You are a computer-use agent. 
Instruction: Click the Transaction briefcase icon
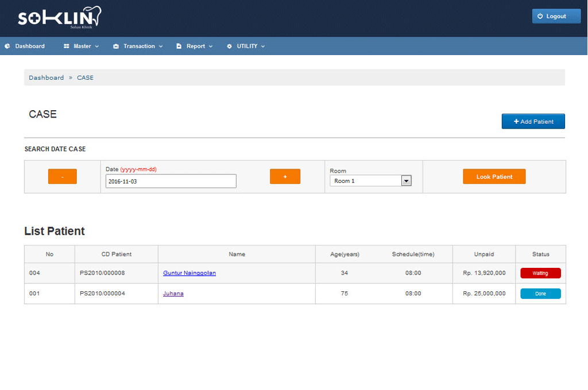[x=116, y=46]
